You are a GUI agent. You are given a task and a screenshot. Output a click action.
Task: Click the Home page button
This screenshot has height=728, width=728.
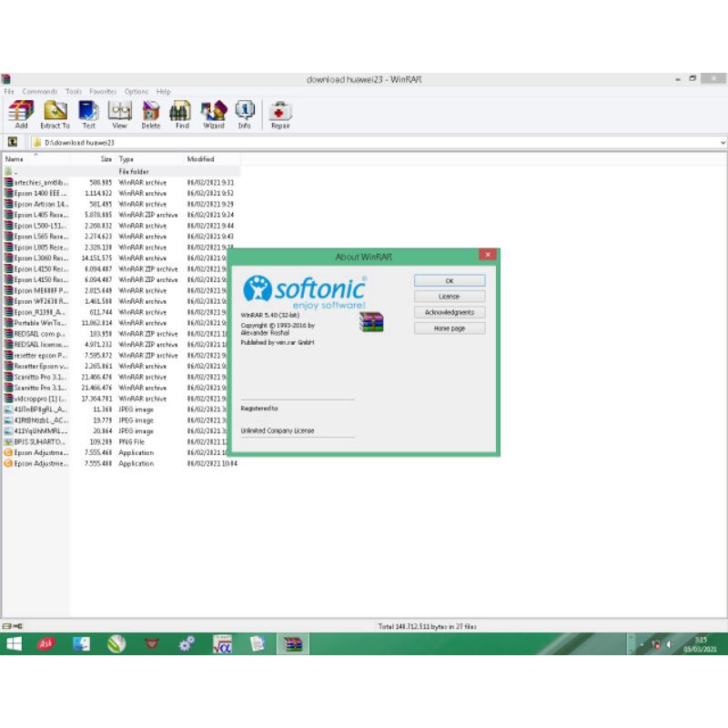pos(450,329)
